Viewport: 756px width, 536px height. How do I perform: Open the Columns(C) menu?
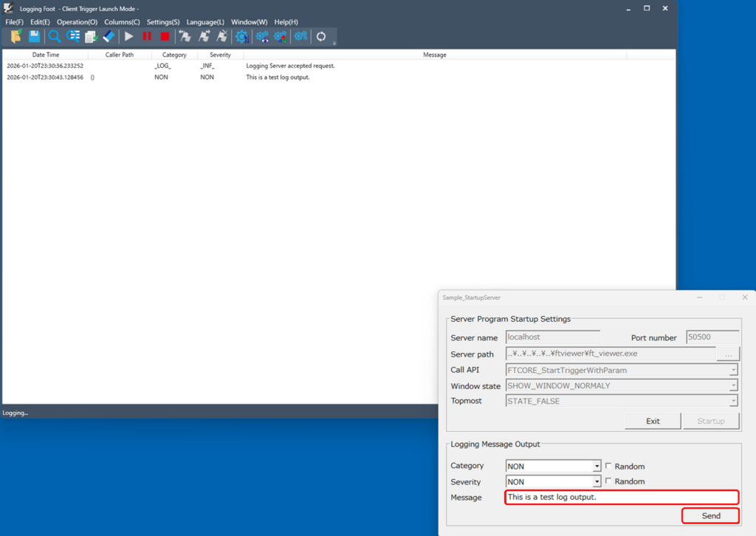[122, 22]
